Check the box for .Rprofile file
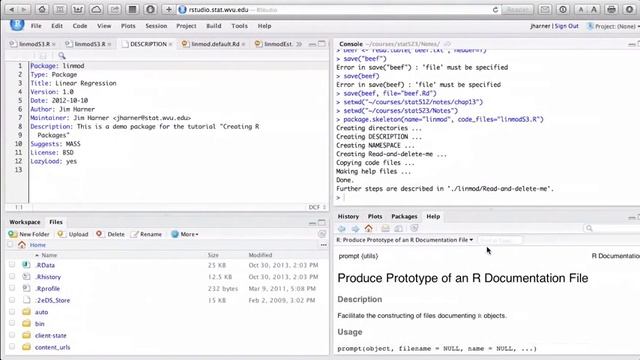 point(12,288)
